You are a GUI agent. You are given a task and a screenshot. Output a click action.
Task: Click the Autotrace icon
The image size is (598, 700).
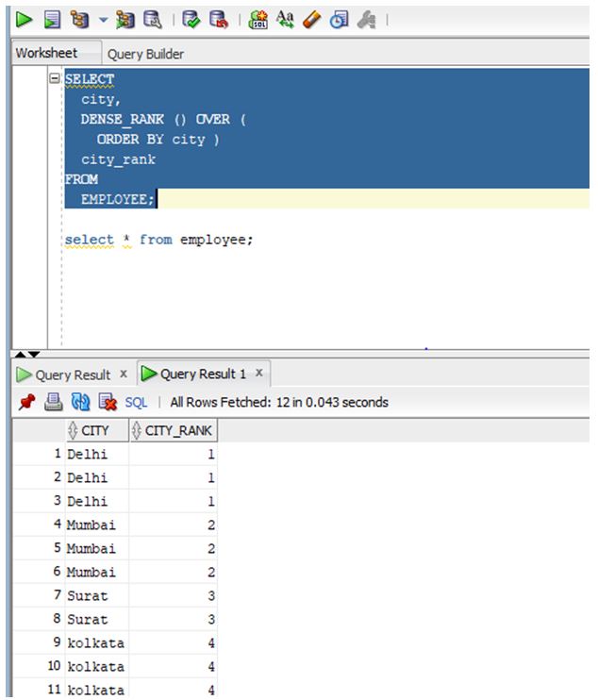tap(125, 20)
